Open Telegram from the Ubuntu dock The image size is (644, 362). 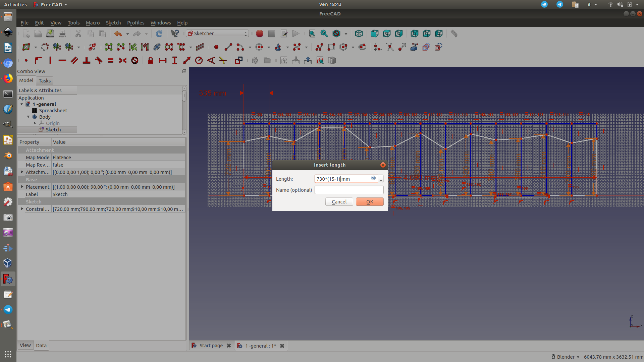[8, 309]
